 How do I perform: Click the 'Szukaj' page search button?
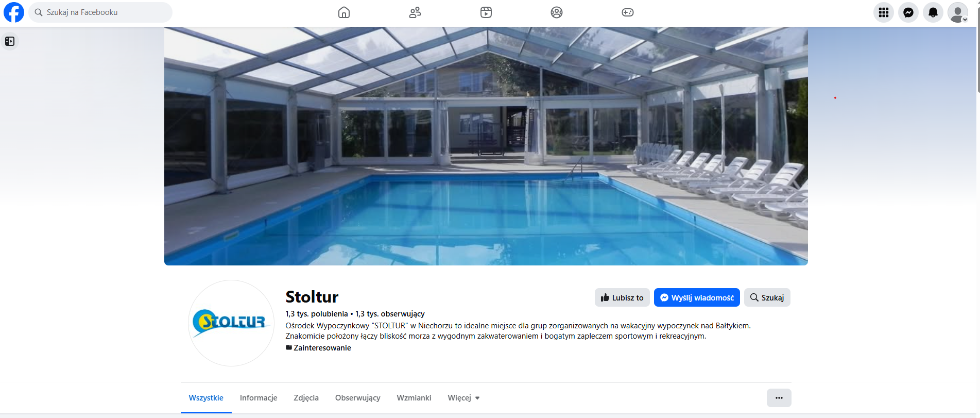[767, 297]
